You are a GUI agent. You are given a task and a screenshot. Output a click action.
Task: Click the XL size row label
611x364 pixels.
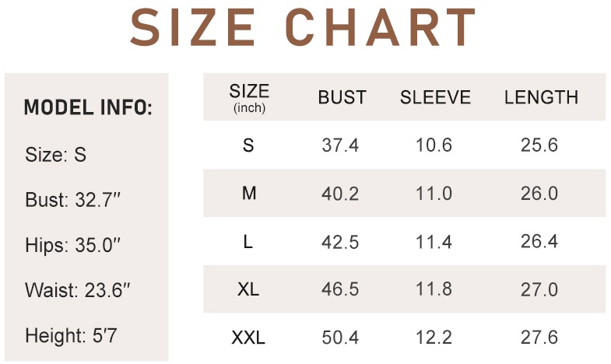[248, 290]
